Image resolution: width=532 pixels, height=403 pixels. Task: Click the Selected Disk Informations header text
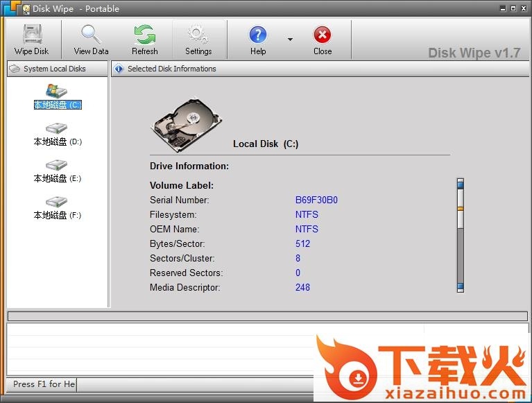click(x=172, y=69)
